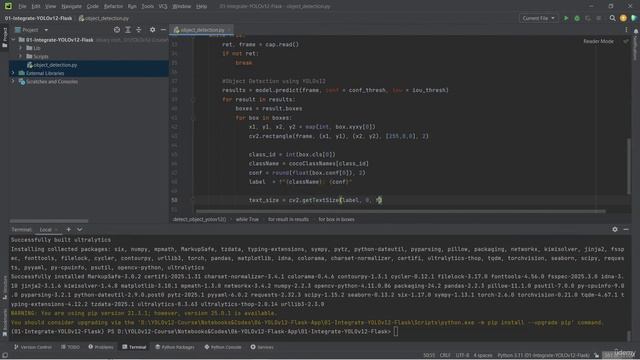Open Python Packages tool window
This screenshot has width=640, height=360.
175,347
